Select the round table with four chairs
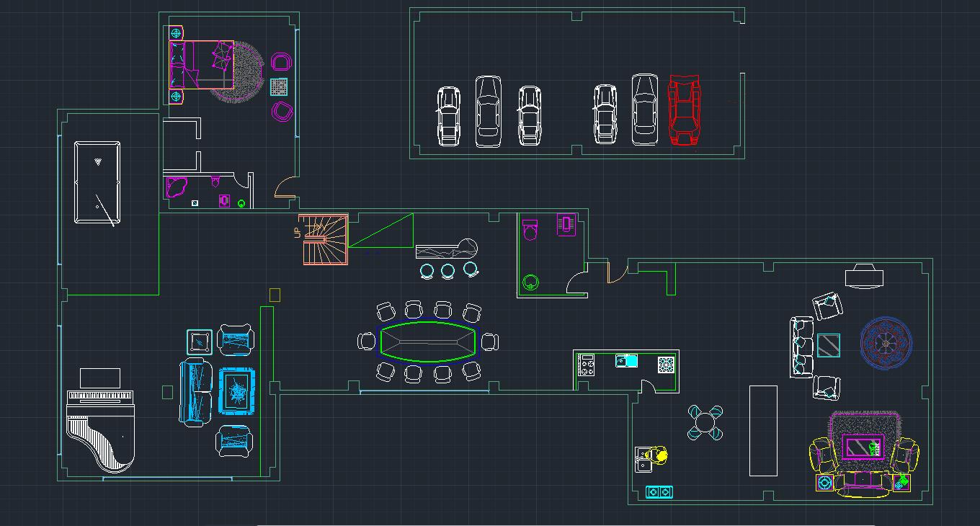Image resolution: width=980 pixels, height=526 pixels. pyautogui.click(x=705, y=423)
